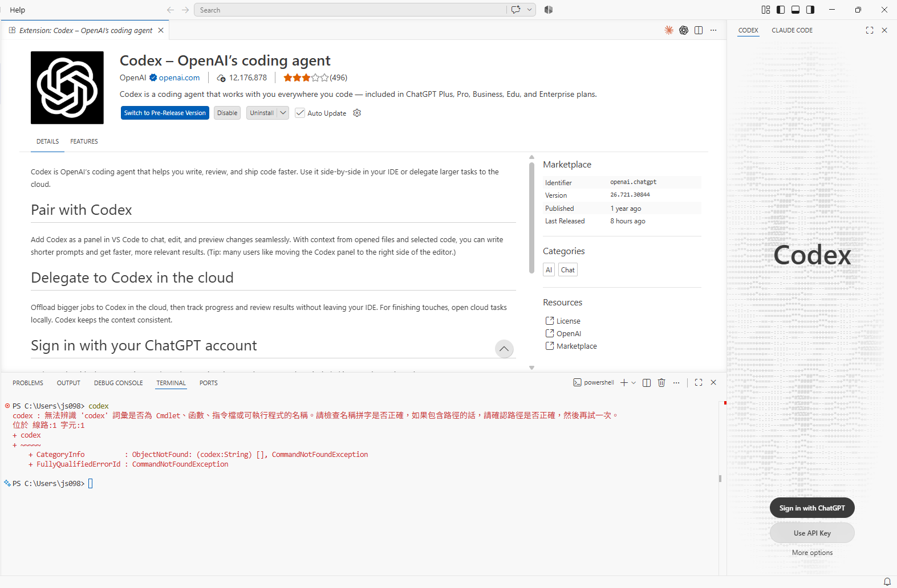
Task: Expand the new terminal launch profile dropdown
Action: point(634,382)
